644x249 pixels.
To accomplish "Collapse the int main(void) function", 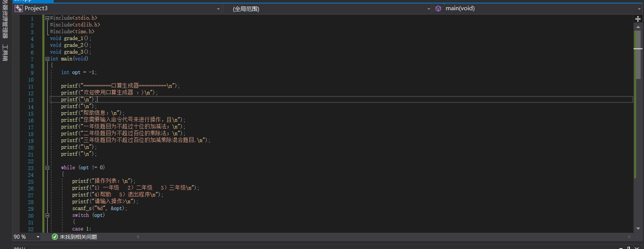I will (x=47, y=59).
